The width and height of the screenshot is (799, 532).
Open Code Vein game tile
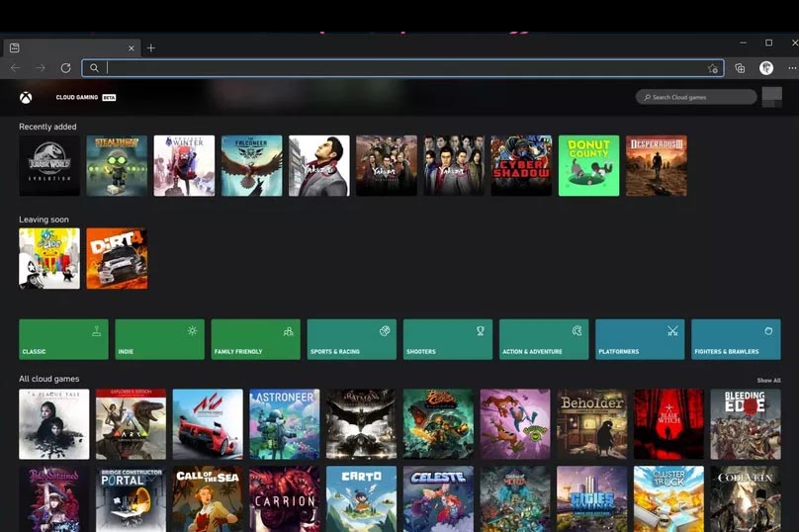(x=746, y=499)
